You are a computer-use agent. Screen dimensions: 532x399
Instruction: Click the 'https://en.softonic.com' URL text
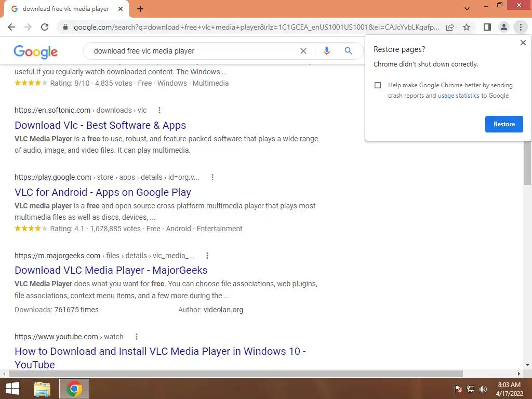[52, 110]
